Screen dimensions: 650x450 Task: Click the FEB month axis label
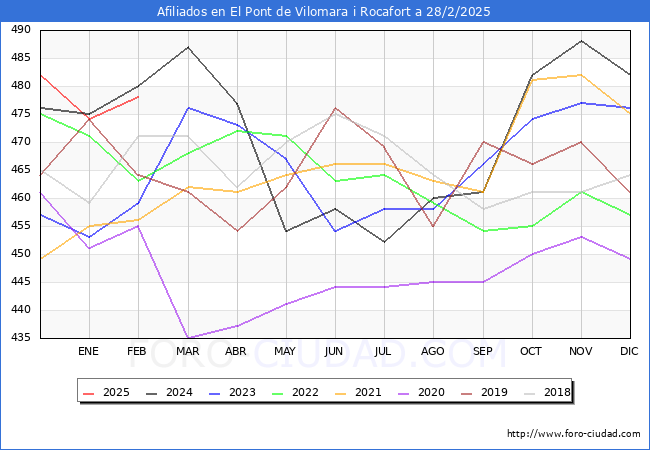click(x=137, y=351)
